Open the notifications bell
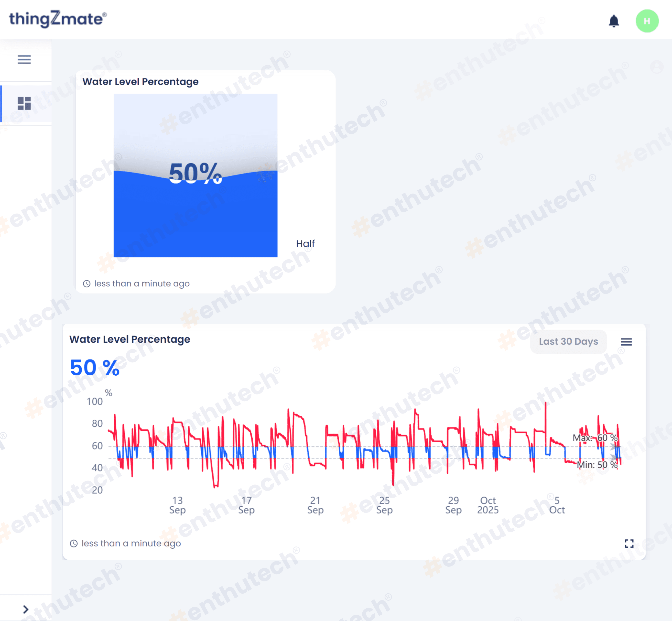 (x=614, y=21)
